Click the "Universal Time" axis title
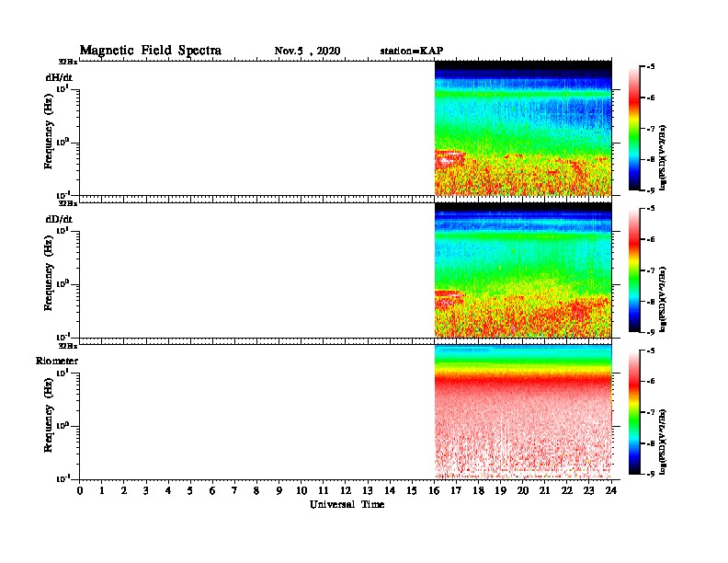 (347, 504)
